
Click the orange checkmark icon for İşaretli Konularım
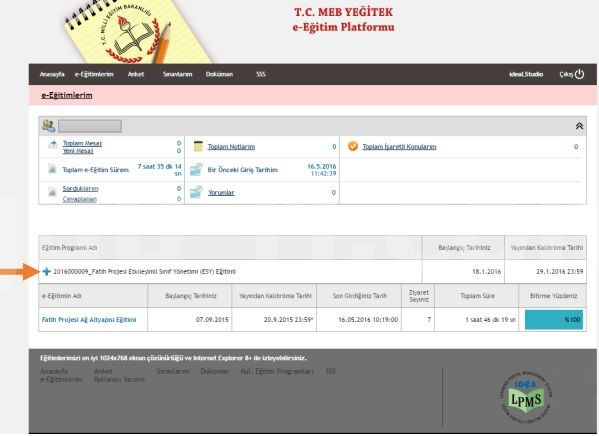[x=353, y=146]
